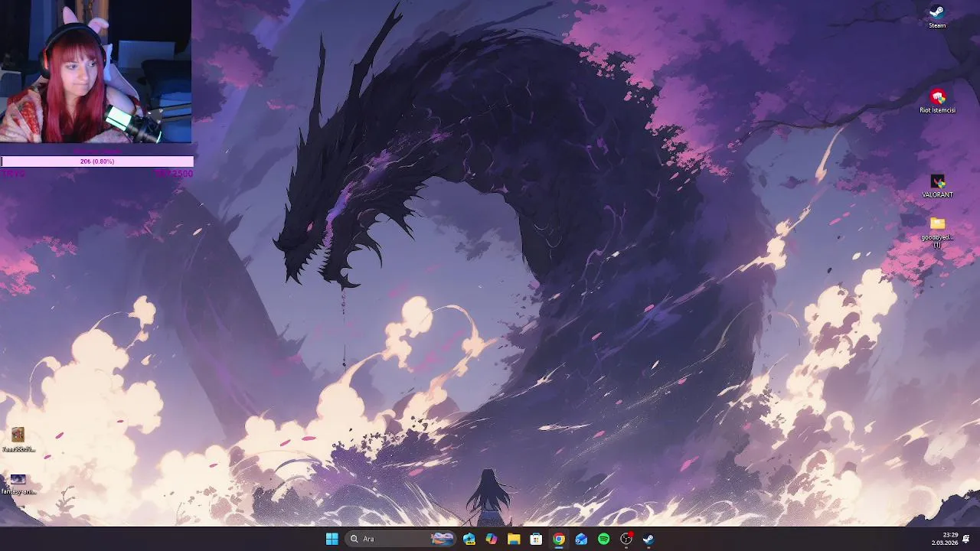Screen dimensions: 980x551
Task: Switch to Google Chrome in the taskbar
Action: click(x=559, y=539)
